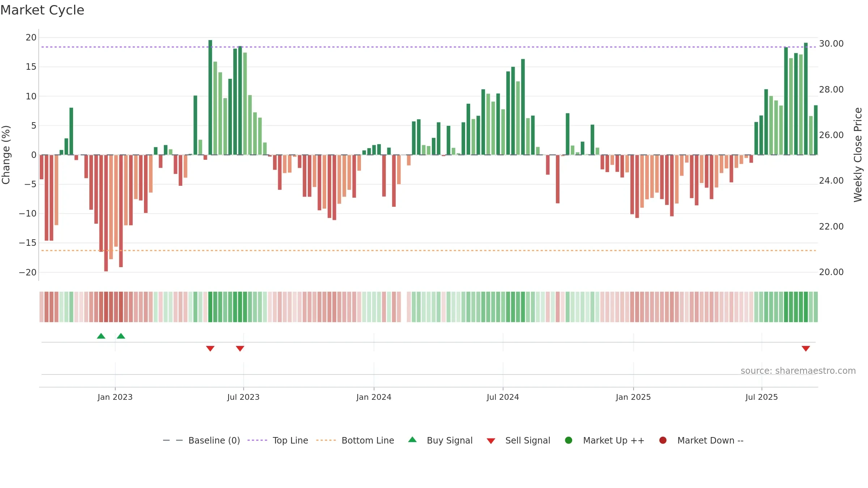The width and height of the screenshot is (868, 488).
Task: Click the 20.00 price axis value
Action: [831, 272]
